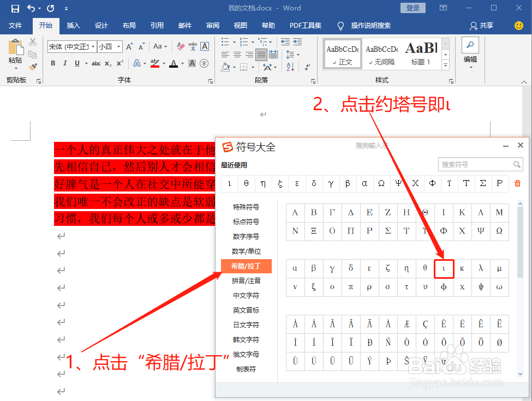Click the 共享 share button
This screenshot has height=401, width=532.
[x=481, y=26]
